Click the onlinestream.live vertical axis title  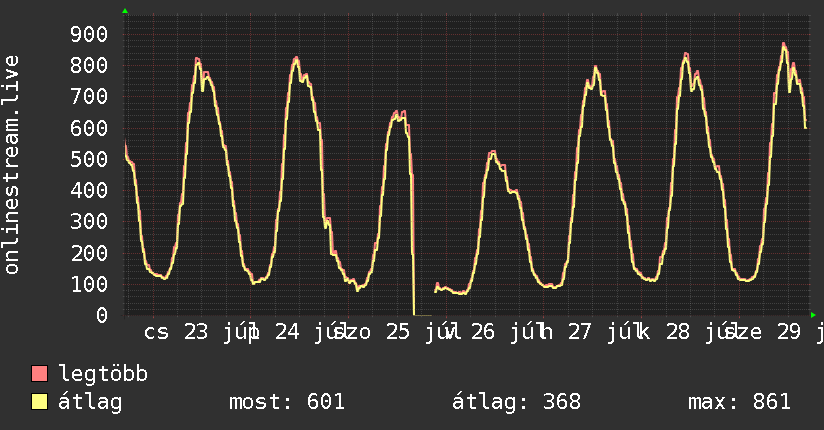(11, 165)
